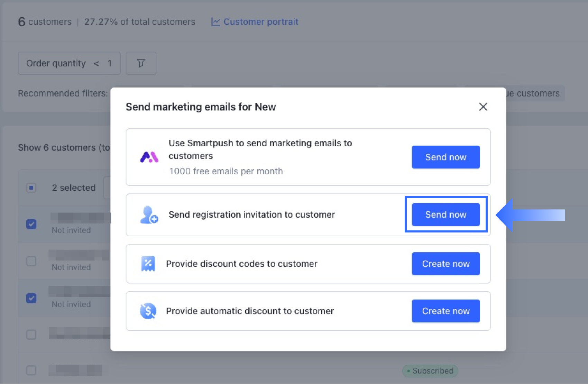Click the Smartpush logo icon
This screenshot has width=588, height=384.
point(149,157)
